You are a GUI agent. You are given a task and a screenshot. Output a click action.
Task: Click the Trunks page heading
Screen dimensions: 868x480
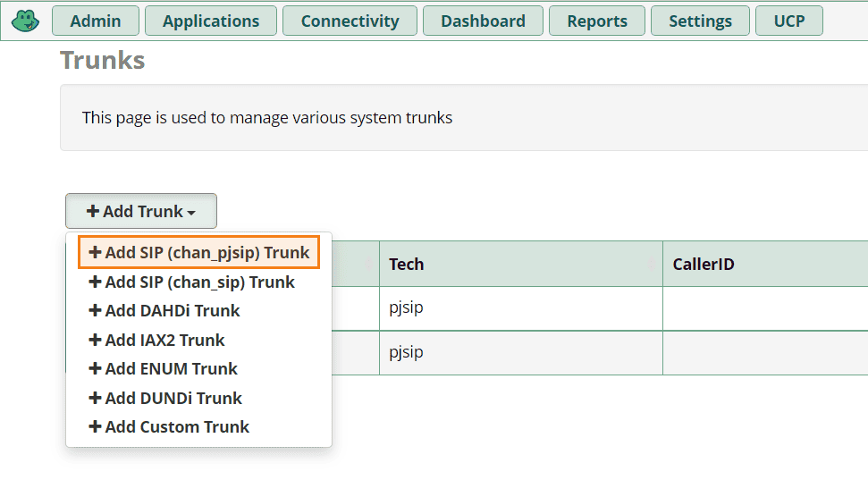pos(103,61)
